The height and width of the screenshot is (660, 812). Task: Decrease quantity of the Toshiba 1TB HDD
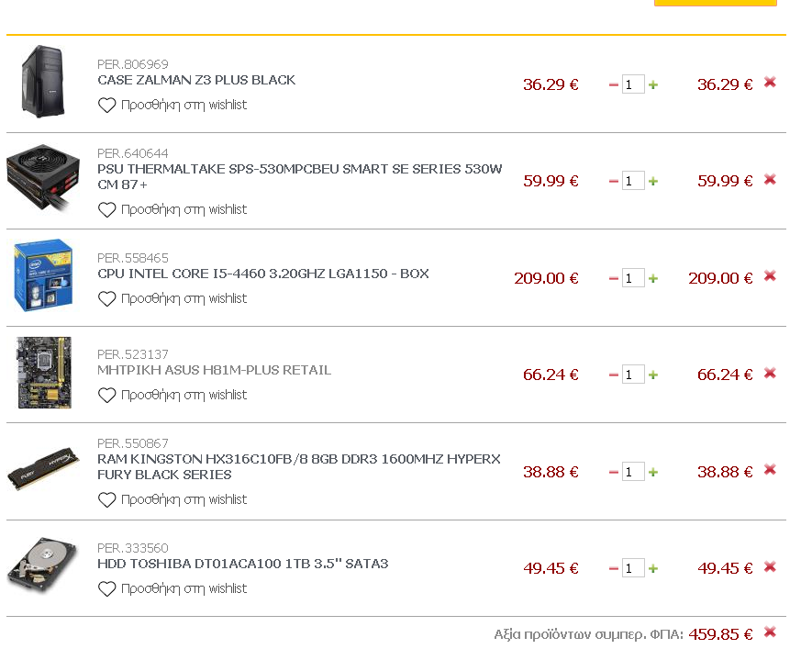(614, 568)
